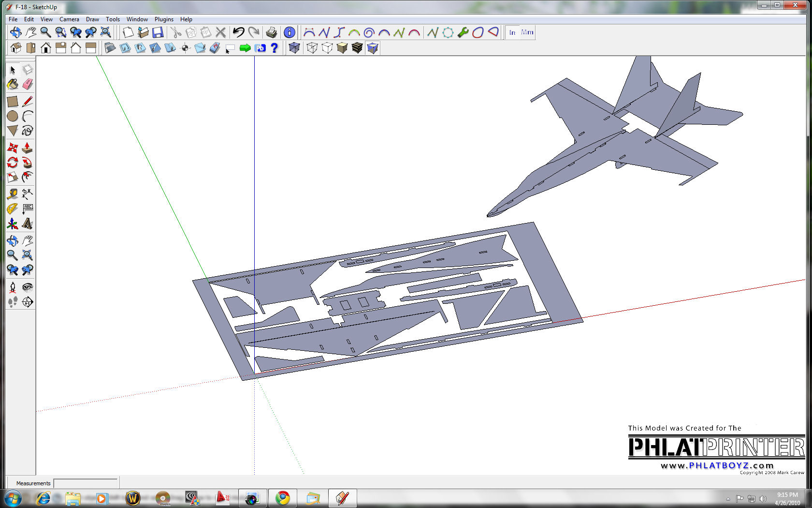The width and height of the screenshot is (812, 508).
Task: Toggle units to Mm
Action: [x=527, y=32]
